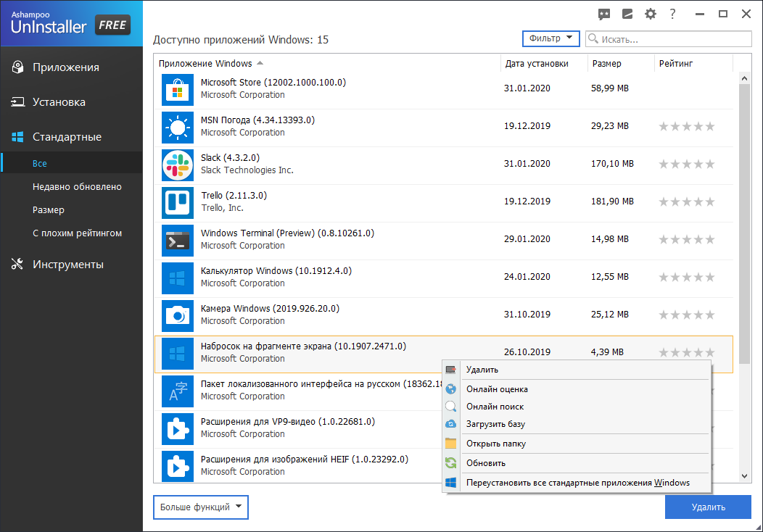
Task: Rate Slack with stars
Action: click(x=687, y=164)
